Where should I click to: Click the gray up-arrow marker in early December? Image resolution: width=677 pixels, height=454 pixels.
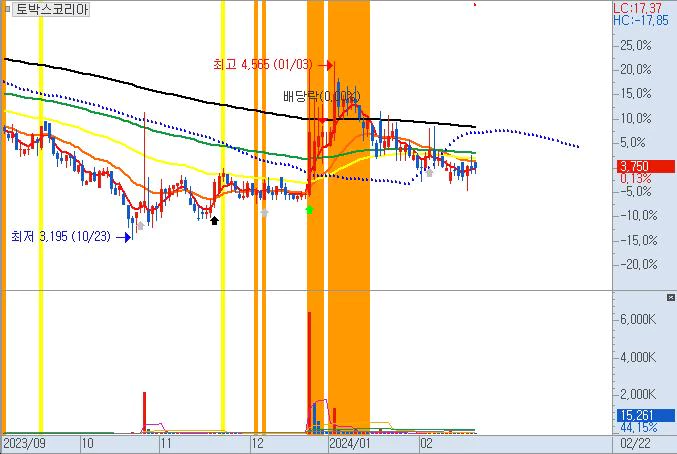(x=264, y=212)
